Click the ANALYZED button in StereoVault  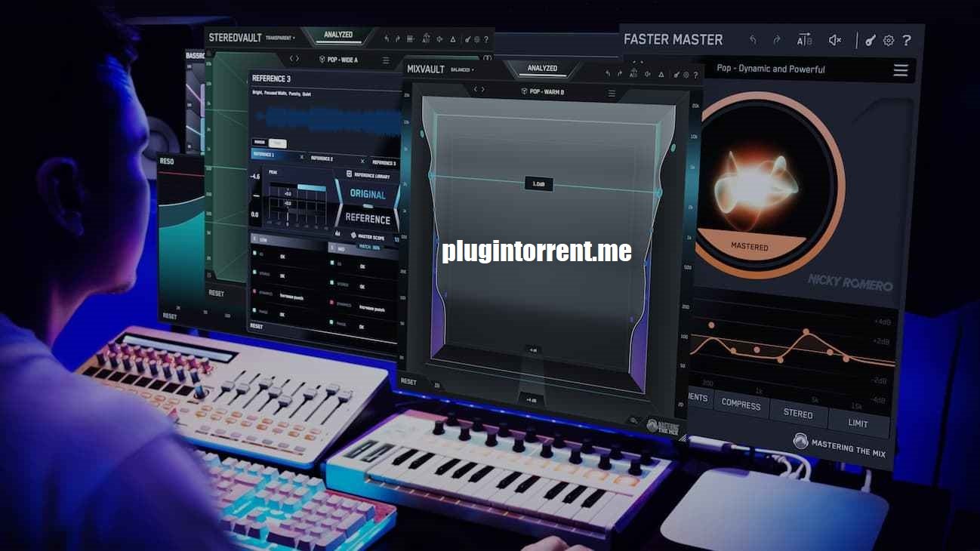click(x=338, y=35)
